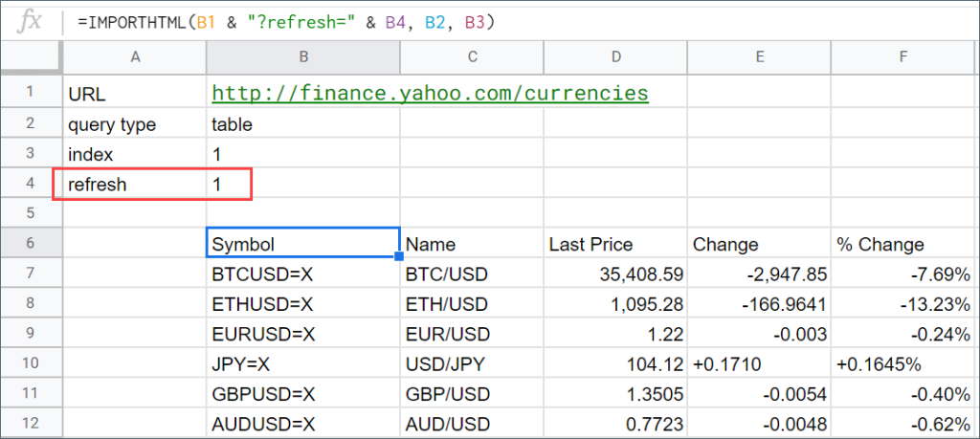This screenshot has width=980, height=439.
Task: Select row 6 header
Action: click(x=31, y=244)
